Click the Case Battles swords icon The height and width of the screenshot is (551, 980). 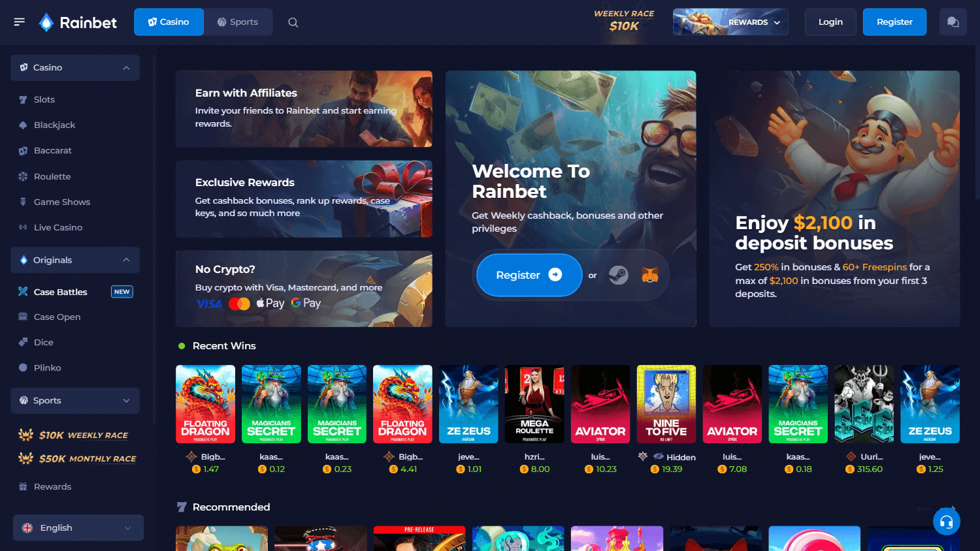tap(24, 291)
